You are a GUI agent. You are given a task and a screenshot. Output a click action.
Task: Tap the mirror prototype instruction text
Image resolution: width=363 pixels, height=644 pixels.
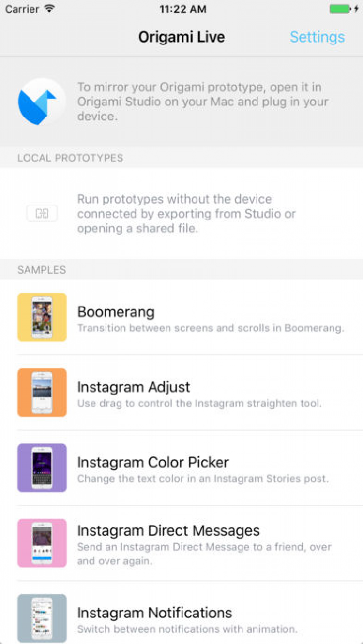click(203, 102)
